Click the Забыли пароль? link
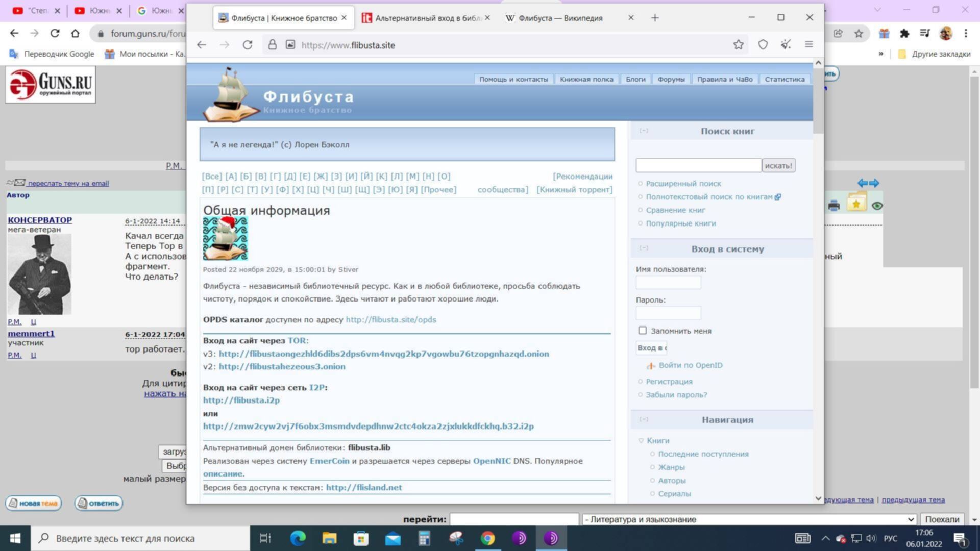 (676, 395)
